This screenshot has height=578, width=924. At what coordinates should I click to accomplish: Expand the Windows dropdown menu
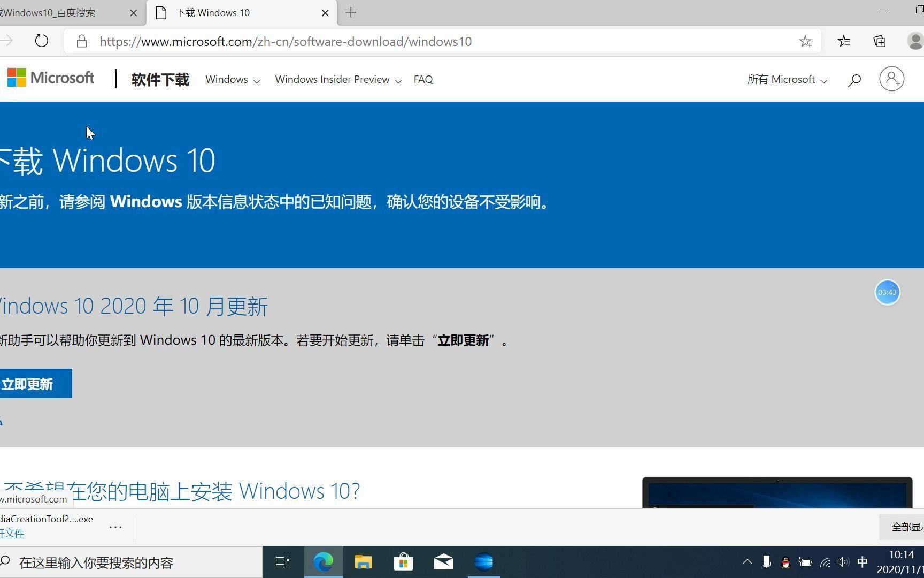coord(233,79)
